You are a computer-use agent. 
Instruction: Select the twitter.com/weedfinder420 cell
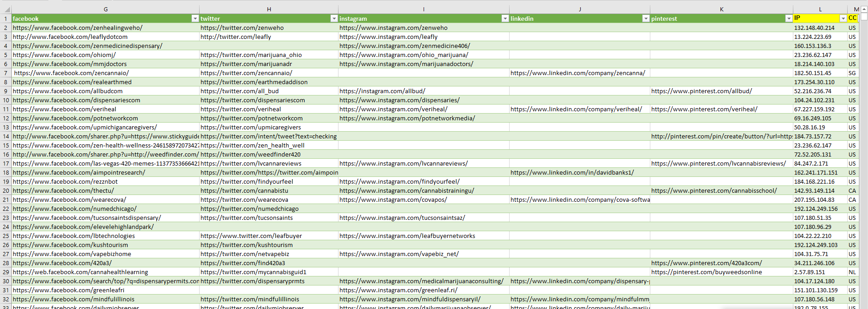(269, 154)
